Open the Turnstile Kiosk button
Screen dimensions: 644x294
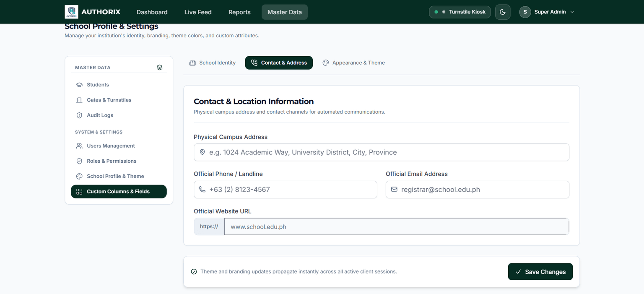tap(460, 12)
